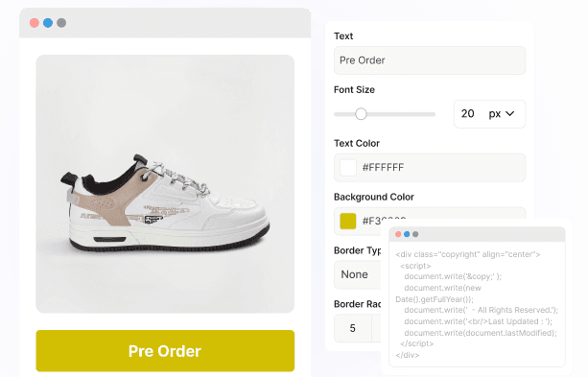Click the Pre Order button
The width and height of the screenshot is (588, 377).
coord(165,351)
